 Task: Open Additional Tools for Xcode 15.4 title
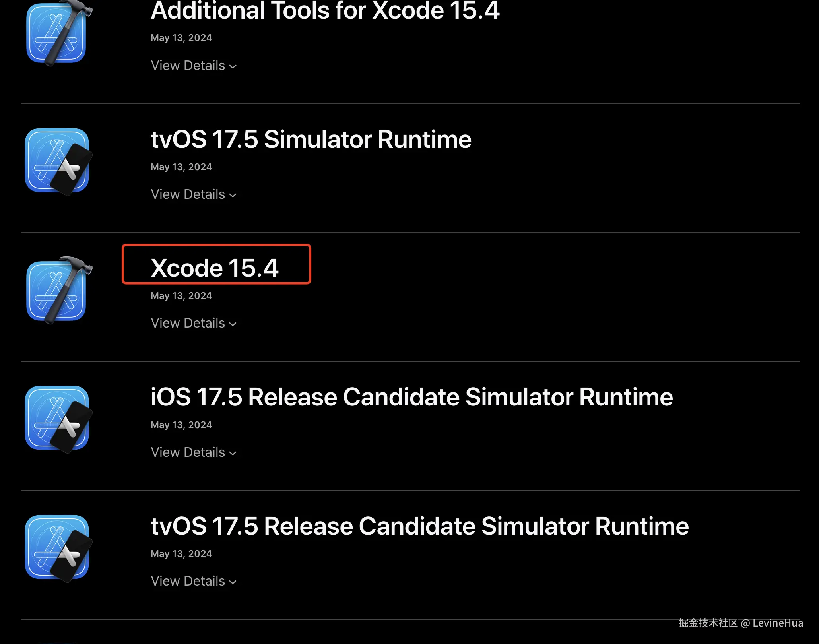(325, 11)
